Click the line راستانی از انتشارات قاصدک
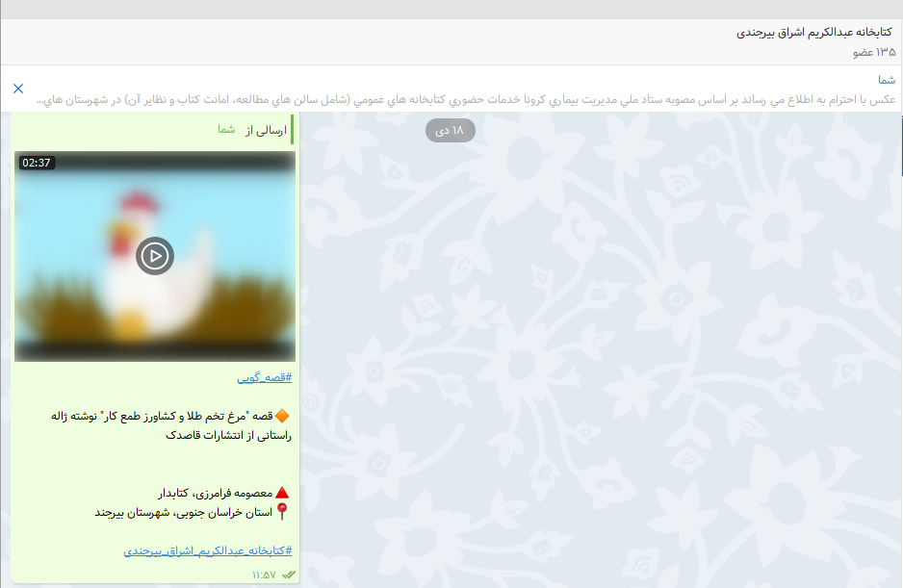This screenshot has width=903, height=588. click(x=228, y=435)
